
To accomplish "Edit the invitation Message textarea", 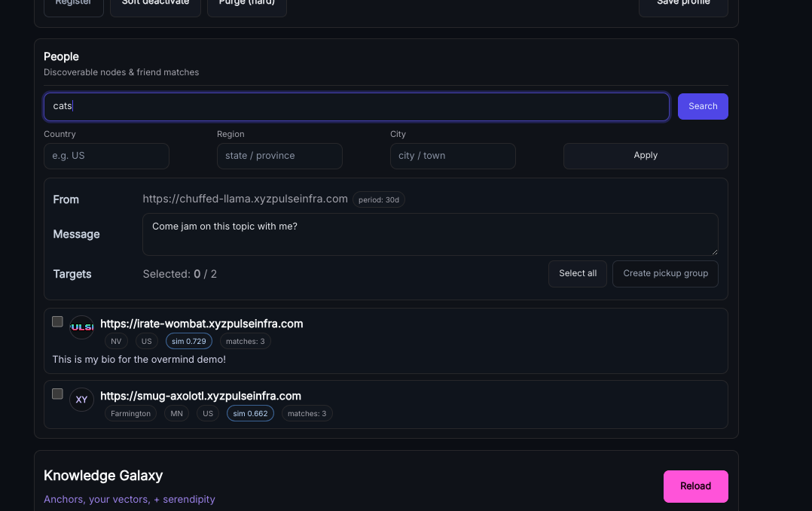I will pos(429,234).
